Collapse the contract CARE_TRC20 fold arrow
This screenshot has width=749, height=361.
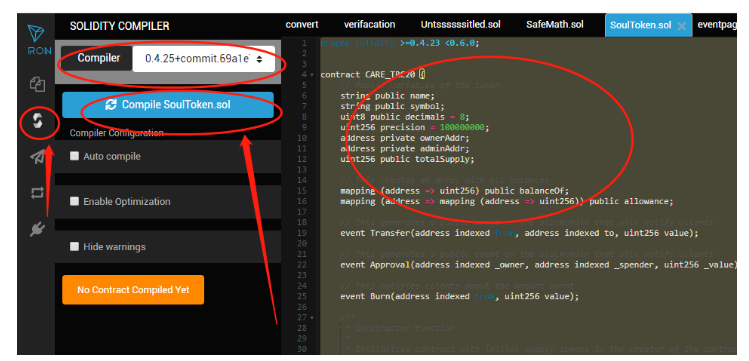click(312, 75)
